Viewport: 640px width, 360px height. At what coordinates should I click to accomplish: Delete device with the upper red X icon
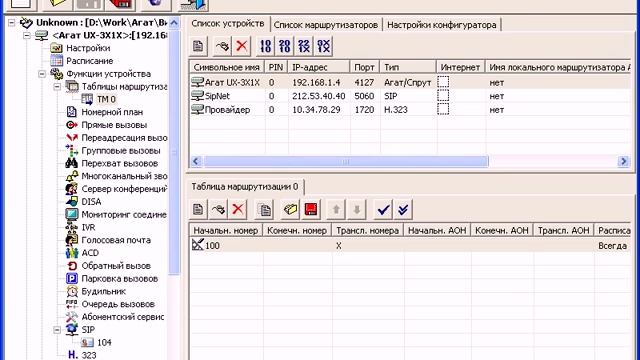coord(242,46)
